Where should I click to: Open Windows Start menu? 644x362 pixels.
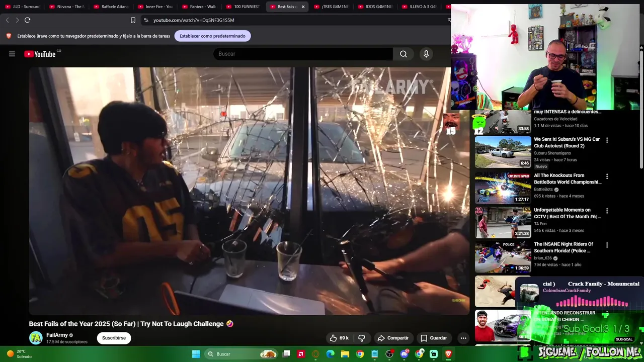click(196, 354)
